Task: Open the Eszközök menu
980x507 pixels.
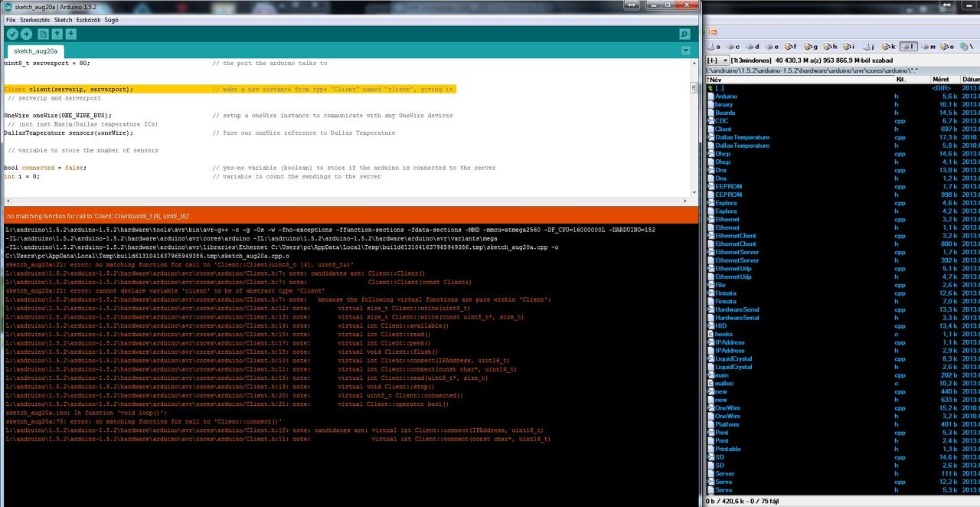Action: 88,19
